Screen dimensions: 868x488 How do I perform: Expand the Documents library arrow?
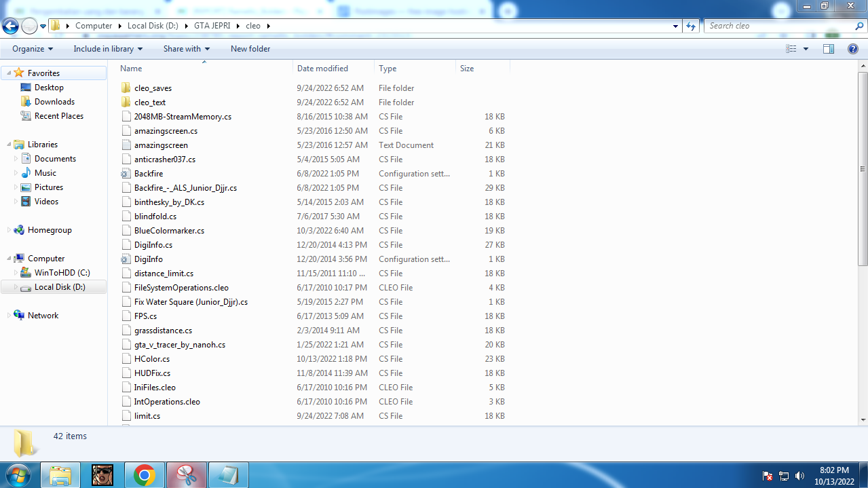pos(16,159)
